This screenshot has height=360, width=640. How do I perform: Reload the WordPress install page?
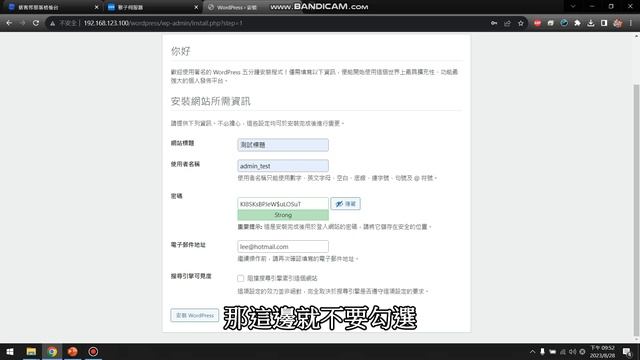point(36,23)
